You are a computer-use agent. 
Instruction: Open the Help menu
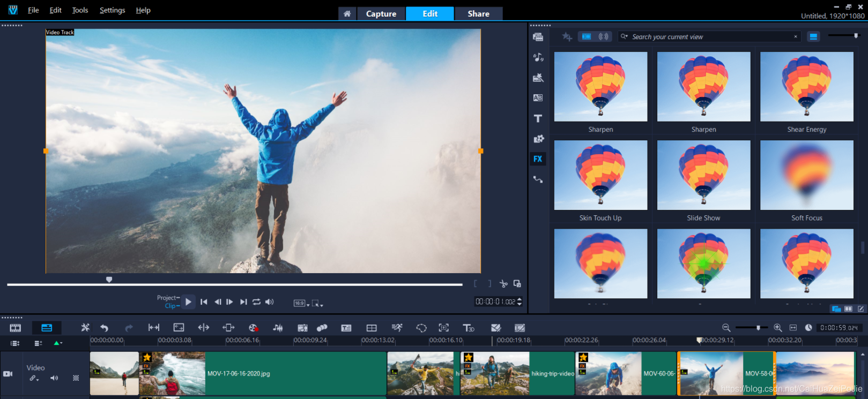pos(143,10)
